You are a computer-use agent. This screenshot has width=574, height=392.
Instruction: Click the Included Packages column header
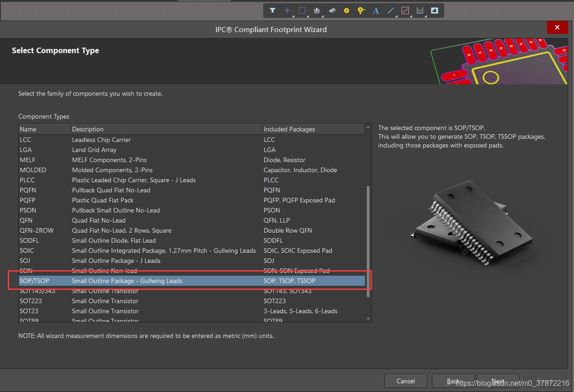[x=314, y=129]
